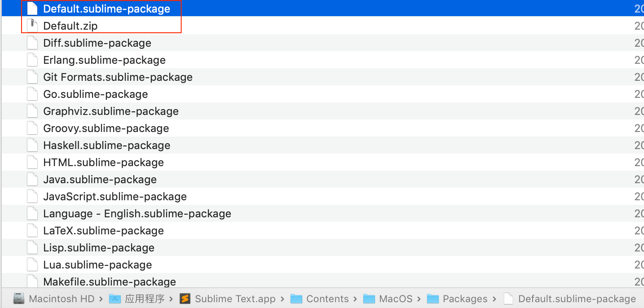This screenshot has height=308, width=644.
Task: Click the Sublime Text app icon in path bar
Action: click(x=185, y=299)
